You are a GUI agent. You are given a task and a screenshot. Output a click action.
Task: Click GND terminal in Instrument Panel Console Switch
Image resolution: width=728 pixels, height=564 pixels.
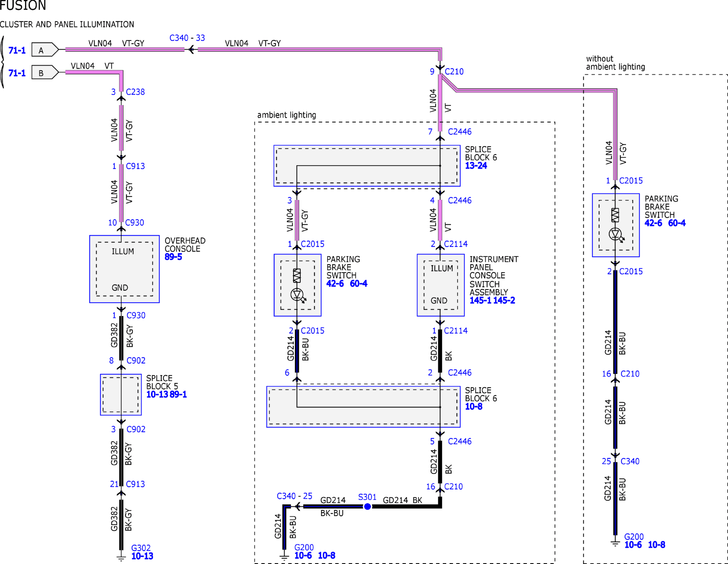coord(439,300)
